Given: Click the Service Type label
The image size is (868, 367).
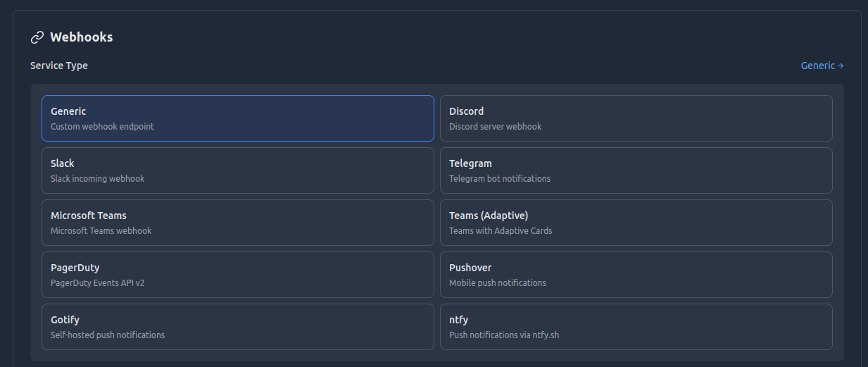Looking at the screenshot, I should pos(59,66).
